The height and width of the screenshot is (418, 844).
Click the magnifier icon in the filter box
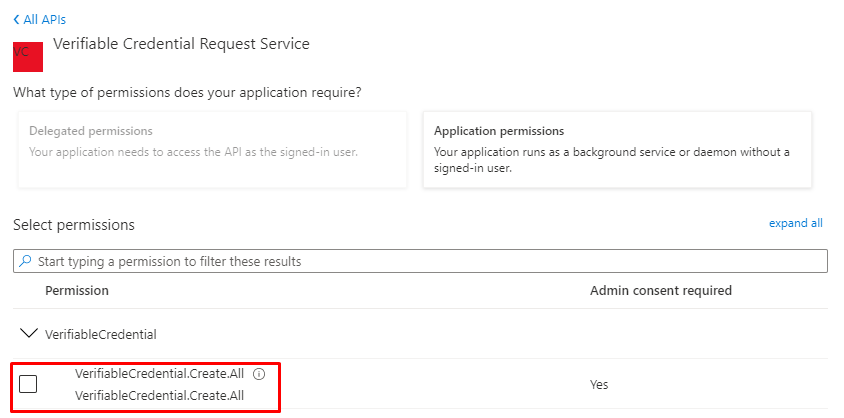tap(25, 261)
